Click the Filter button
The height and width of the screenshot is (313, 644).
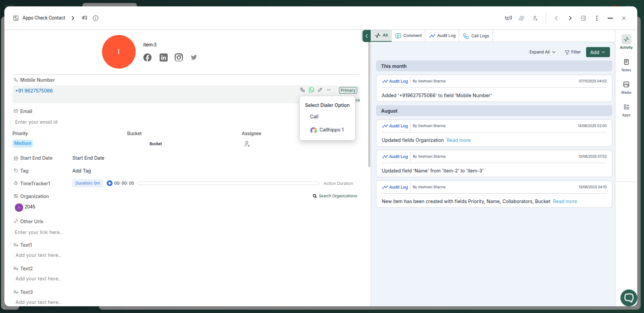point(573,52)
